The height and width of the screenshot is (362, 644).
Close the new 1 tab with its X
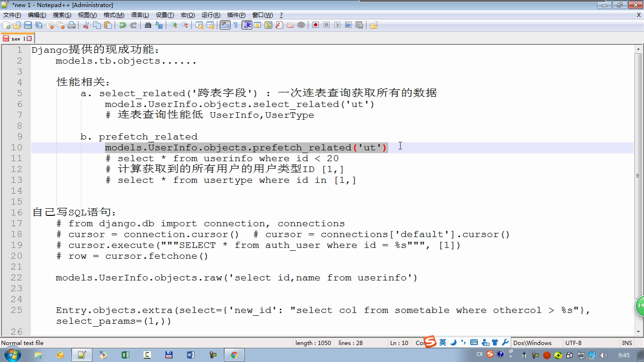(x=29, y=39)
